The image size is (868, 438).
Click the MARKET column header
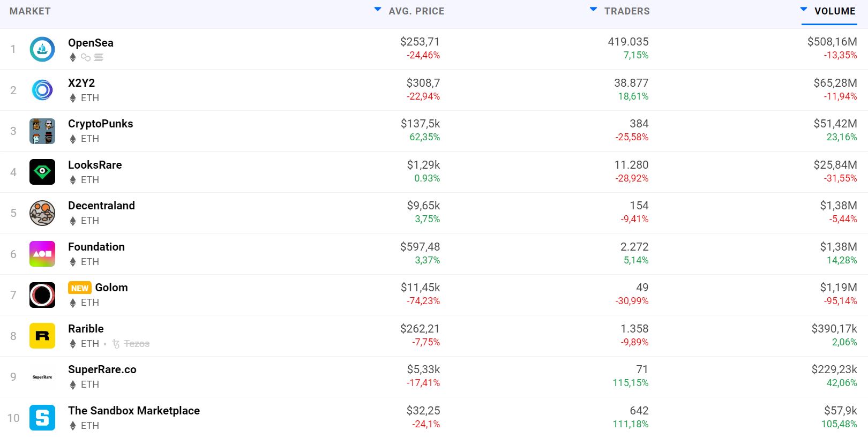pyautogui.click(x=30, y=11)
